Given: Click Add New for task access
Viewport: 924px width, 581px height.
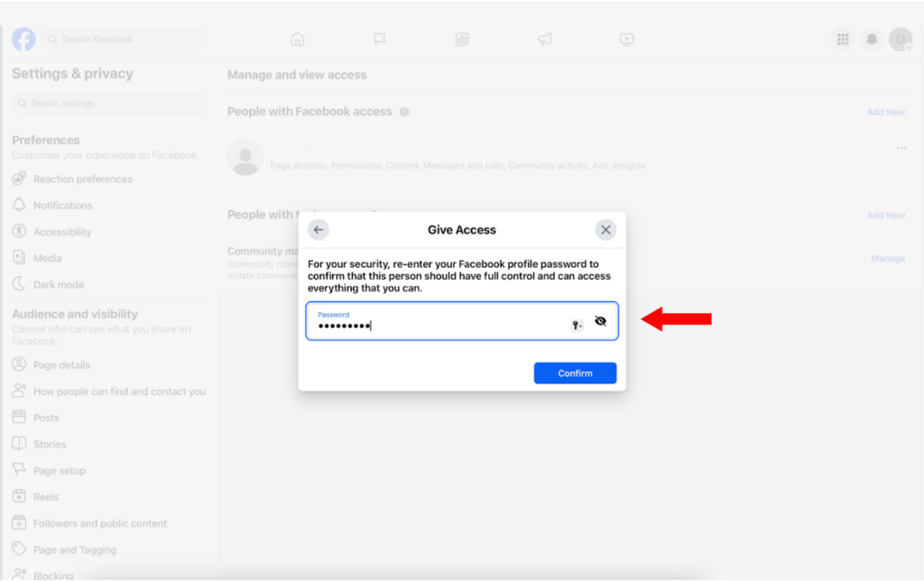Looking at the screenshot, I should pos(886,215).
